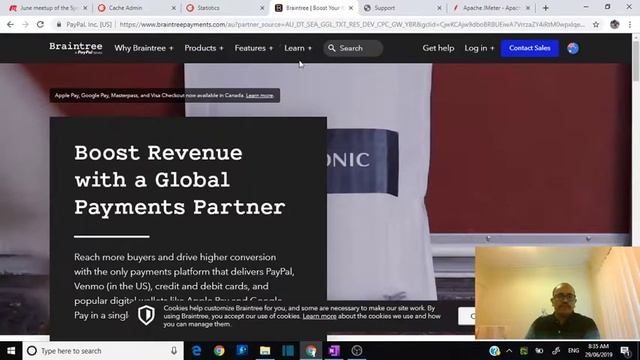Bookmark this page with star icon
This screenshot has width=640, height=360.
[x=596, y=24]
